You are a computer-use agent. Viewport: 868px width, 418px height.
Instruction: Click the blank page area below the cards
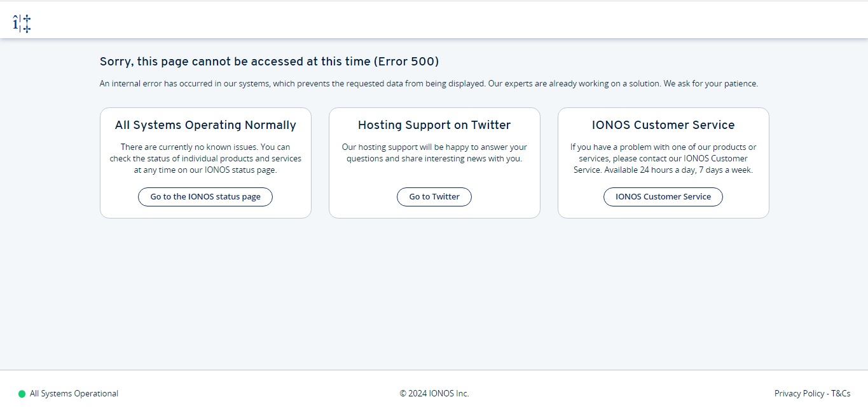(x=434, y=292)
